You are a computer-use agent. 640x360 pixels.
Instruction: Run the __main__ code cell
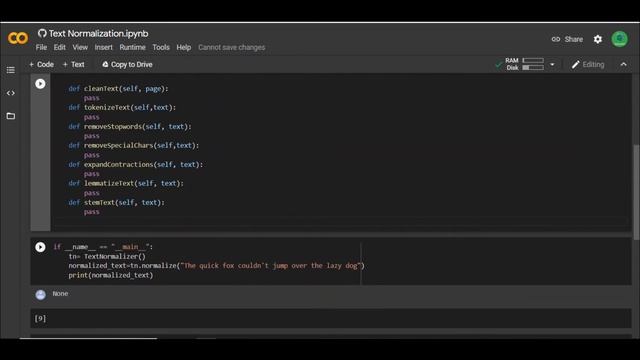click(40, 247)
